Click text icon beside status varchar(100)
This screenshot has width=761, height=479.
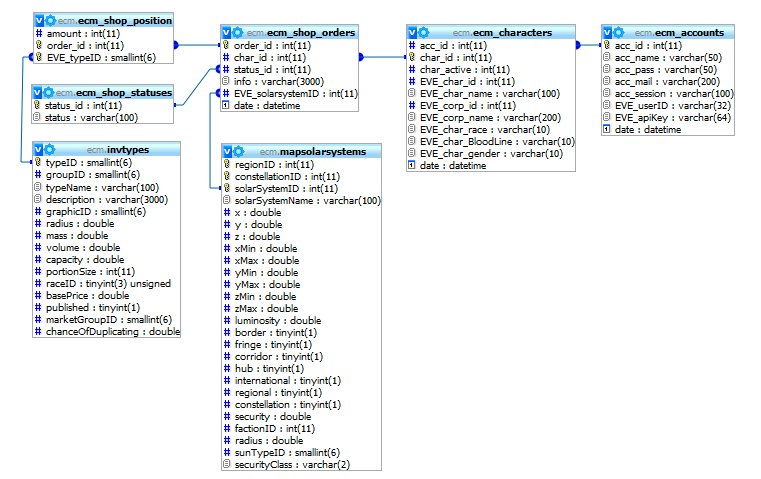coord(37,117)
